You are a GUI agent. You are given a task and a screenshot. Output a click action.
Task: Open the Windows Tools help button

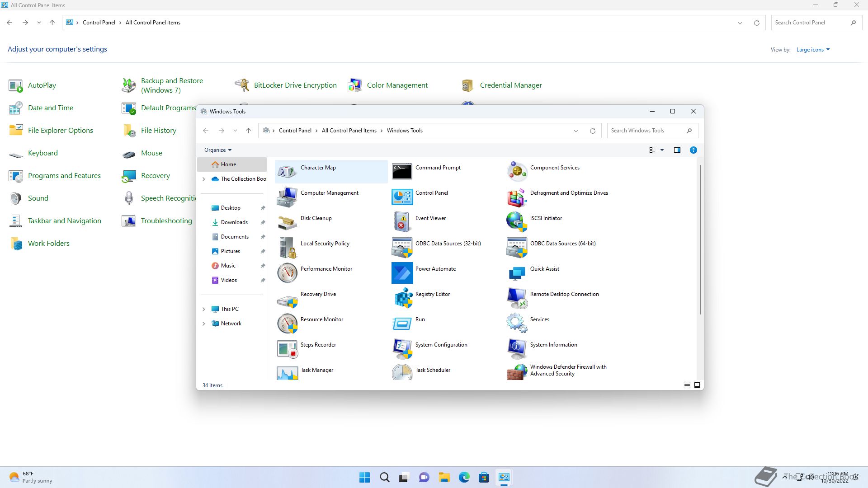(693, 150)
